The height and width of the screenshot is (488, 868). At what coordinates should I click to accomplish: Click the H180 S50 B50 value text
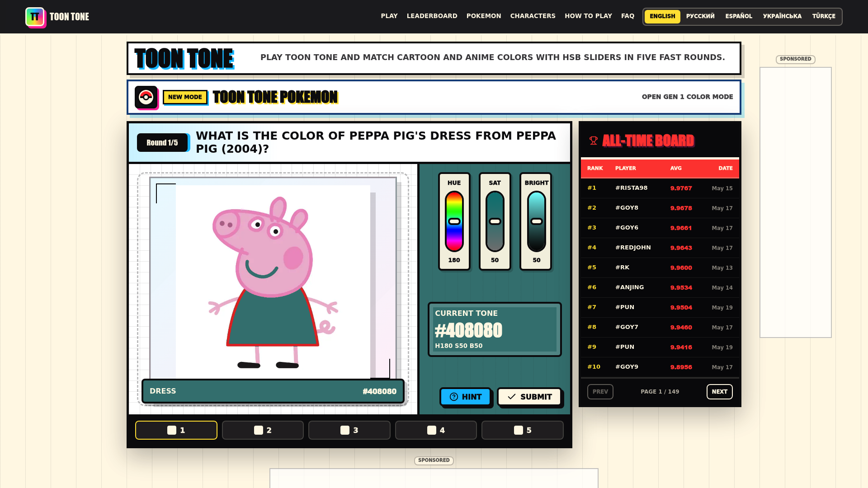459,346
